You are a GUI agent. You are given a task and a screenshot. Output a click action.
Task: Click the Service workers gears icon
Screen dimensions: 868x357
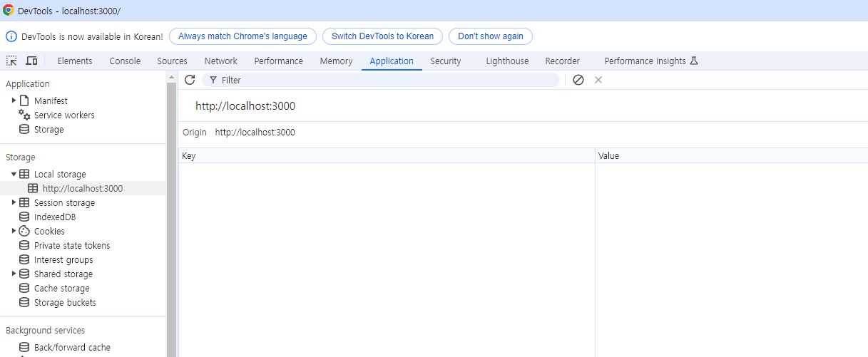tap(24, 115)
